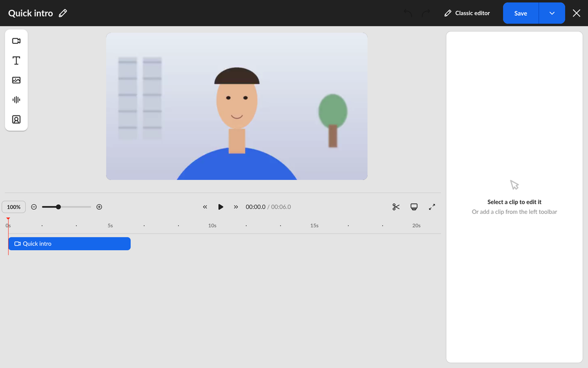Skip forward with the fast-forward button
Viewport: 588px width, 368px height.
click(x=236, y=207)
